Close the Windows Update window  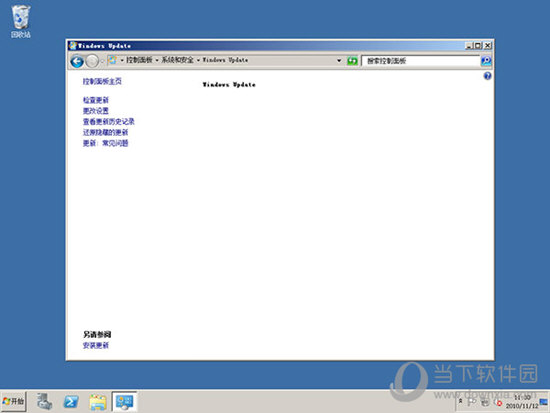488,46
